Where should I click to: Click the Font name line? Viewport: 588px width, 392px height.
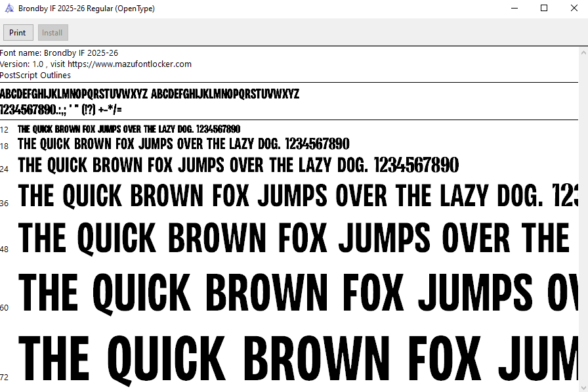59,53
